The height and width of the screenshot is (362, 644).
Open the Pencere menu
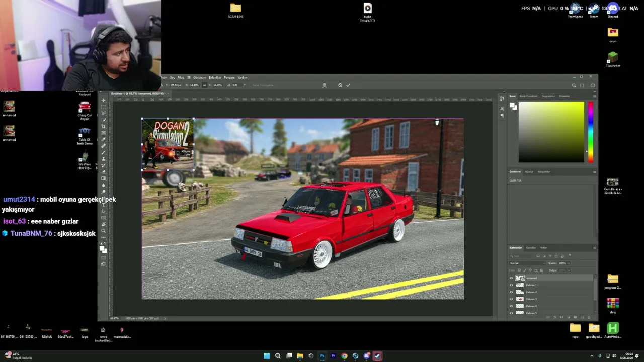tap(229, 78)
